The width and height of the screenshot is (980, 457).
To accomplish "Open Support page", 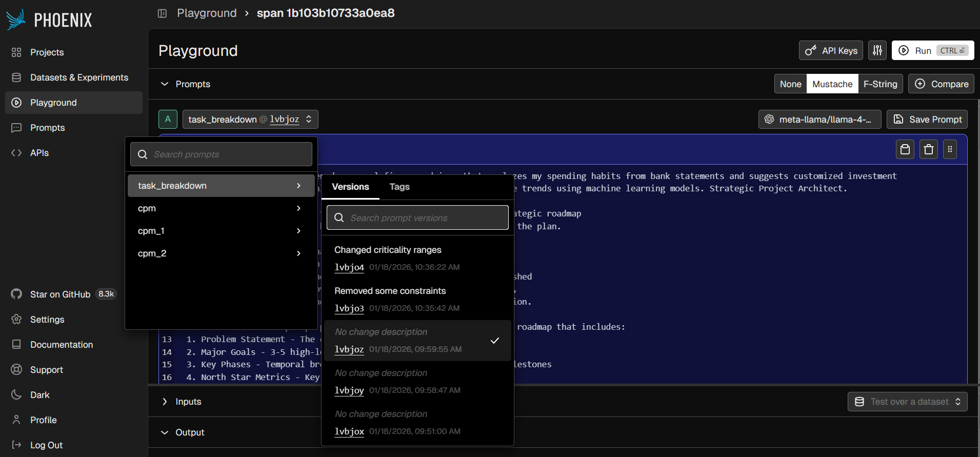I will [x=74, y=370].
